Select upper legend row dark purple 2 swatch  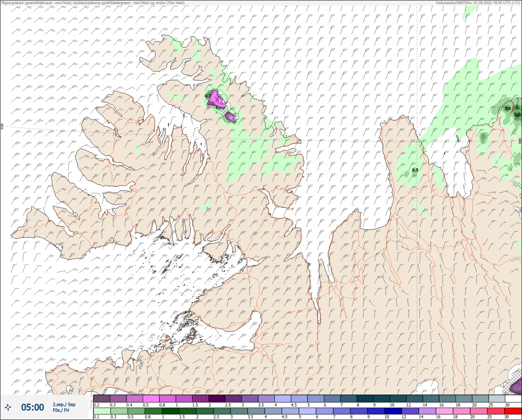point(217,398)
